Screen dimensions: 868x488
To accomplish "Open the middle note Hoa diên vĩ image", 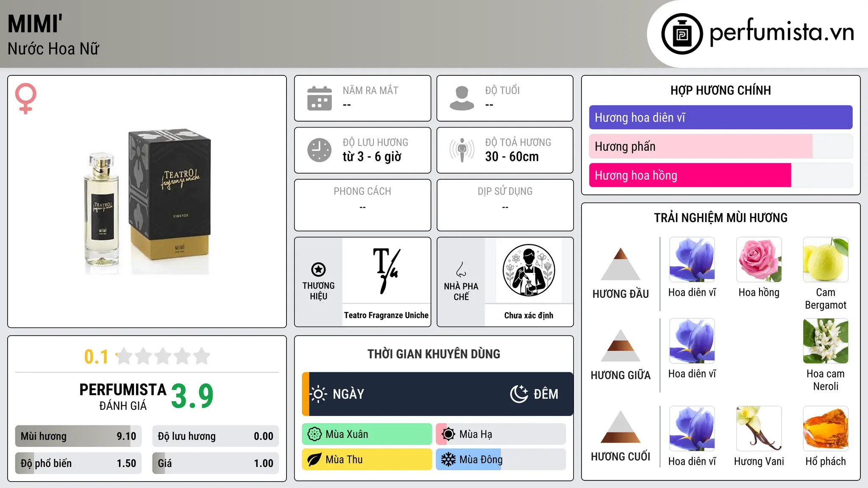I will click(x=692, y=341).
